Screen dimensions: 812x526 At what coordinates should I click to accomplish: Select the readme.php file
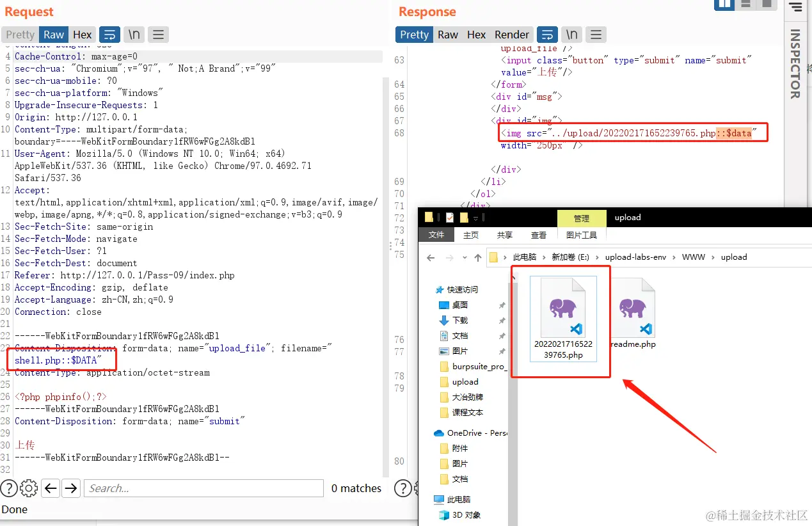point(632,314)
